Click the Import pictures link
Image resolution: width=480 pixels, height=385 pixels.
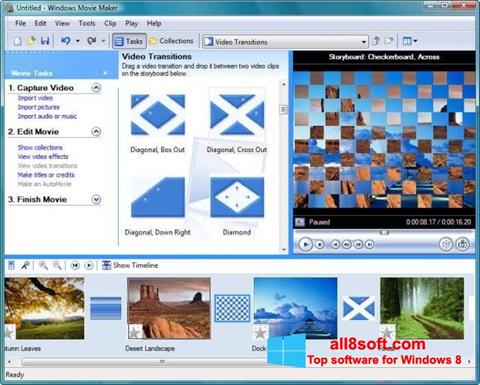click(39, 107)
